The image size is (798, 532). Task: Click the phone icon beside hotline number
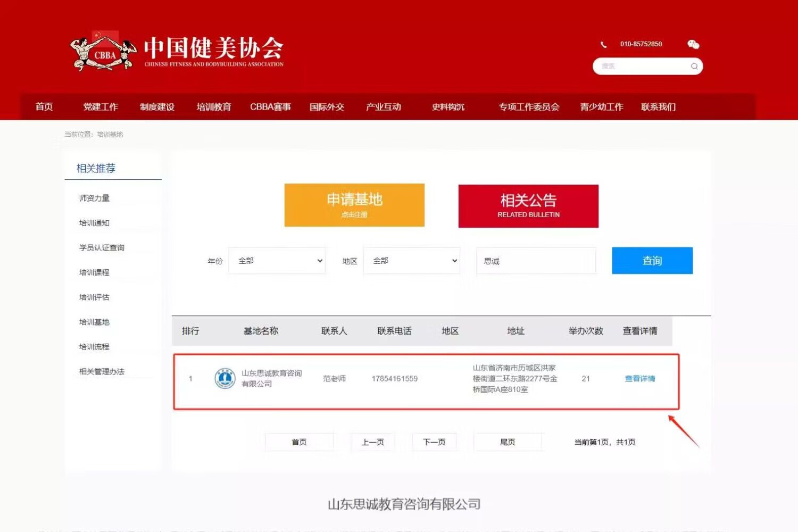point(603,45)
